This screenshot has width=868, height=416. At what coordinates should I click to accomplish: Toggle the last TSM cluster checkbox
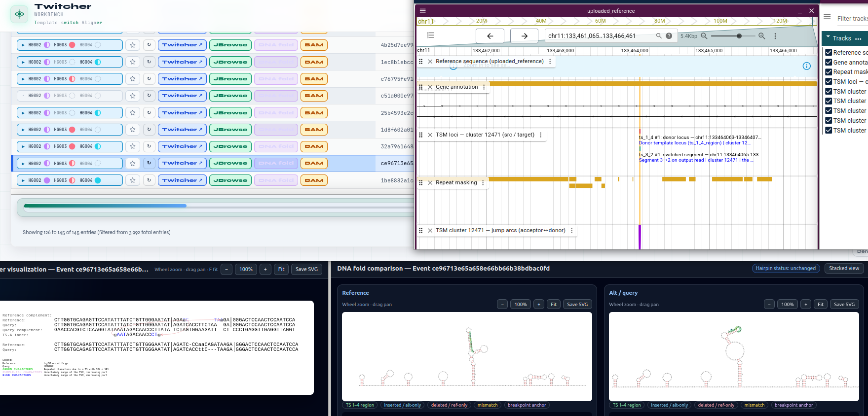829,130
